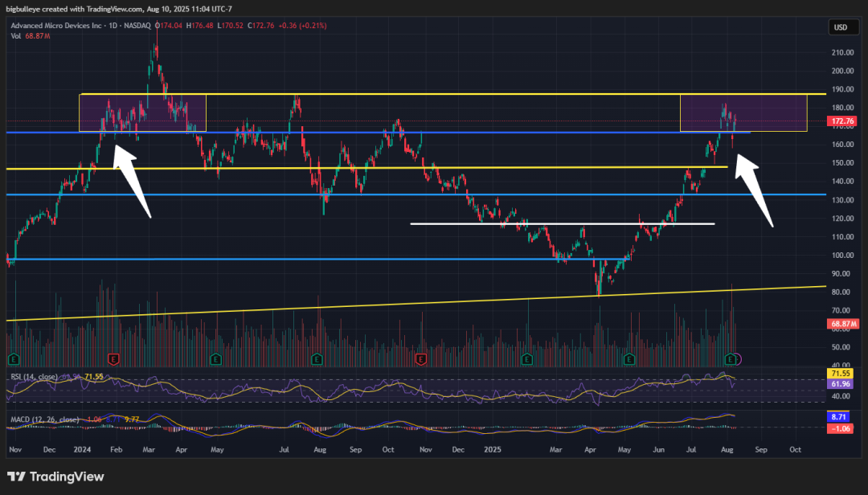Click the 71.55 value in the RSI legend

click(93, 377)
